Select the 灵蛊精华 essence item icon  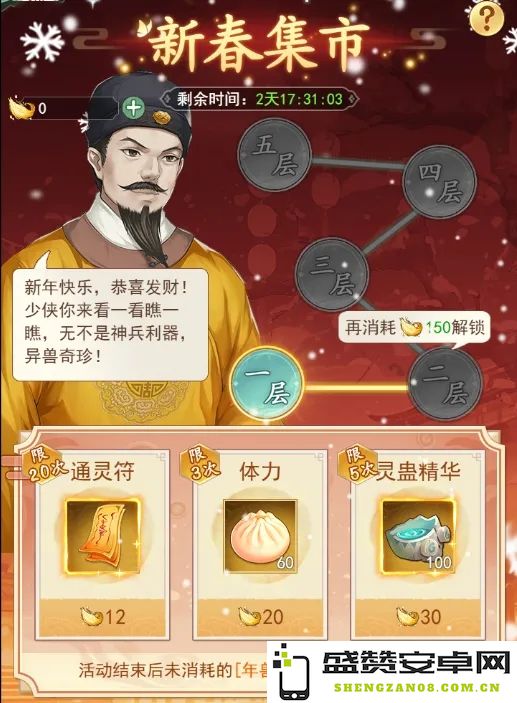pos(418,536)
